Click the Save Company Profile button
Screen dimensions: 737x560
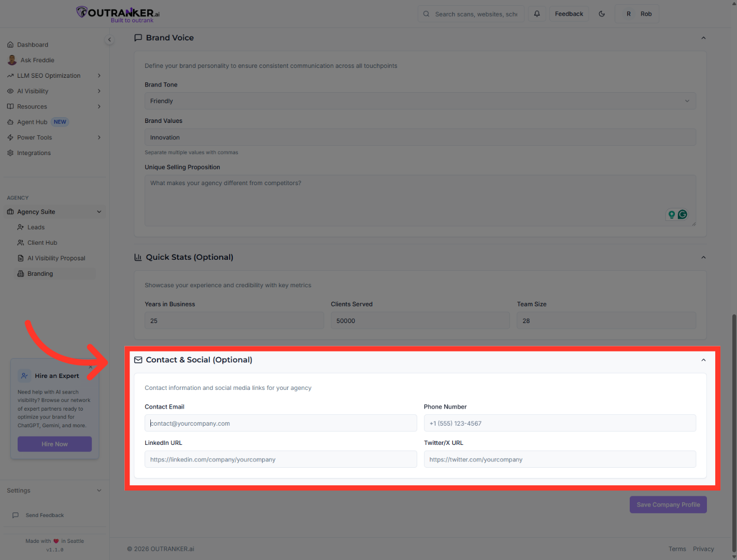click(668, 504)
